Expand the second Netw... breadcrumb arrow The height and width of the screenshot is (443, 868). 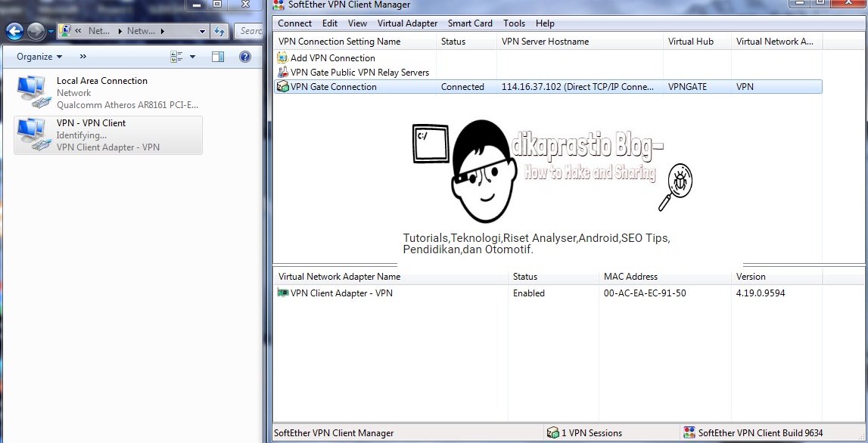[x=162, y=31]
